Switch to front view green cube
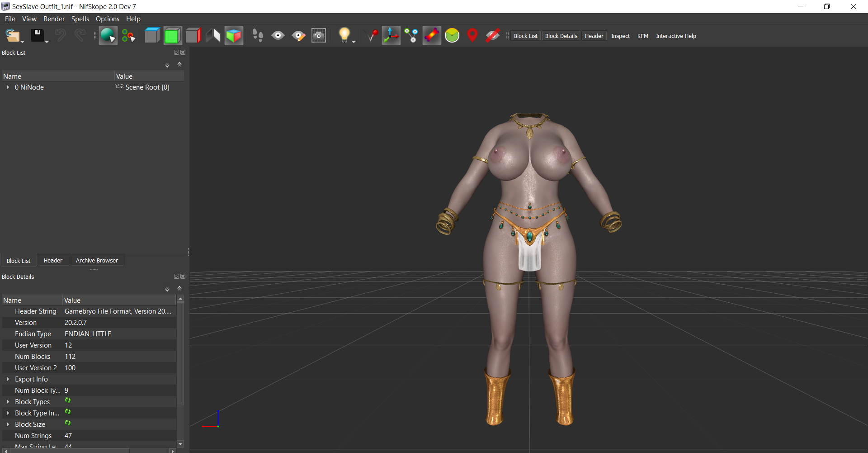 (172, 36)
